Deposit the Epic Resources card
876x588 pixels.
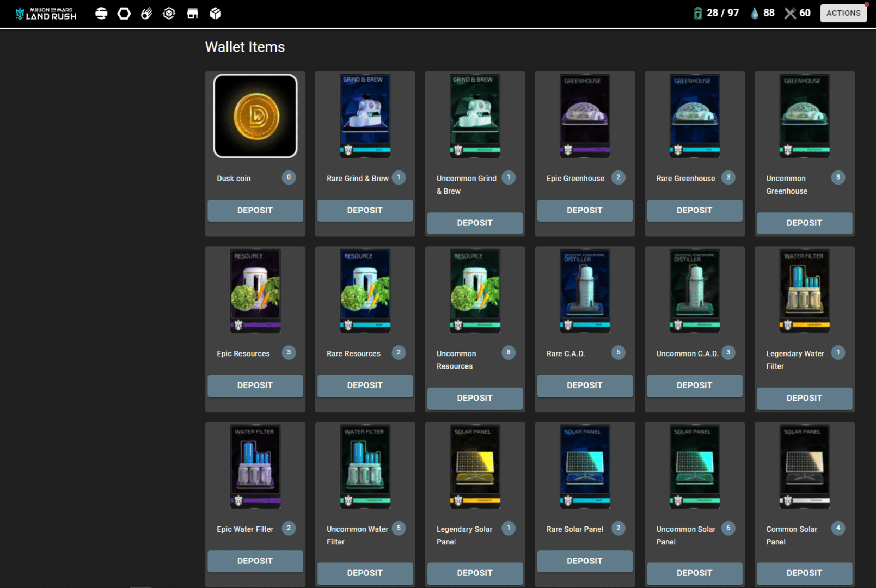tap(255, 385)
